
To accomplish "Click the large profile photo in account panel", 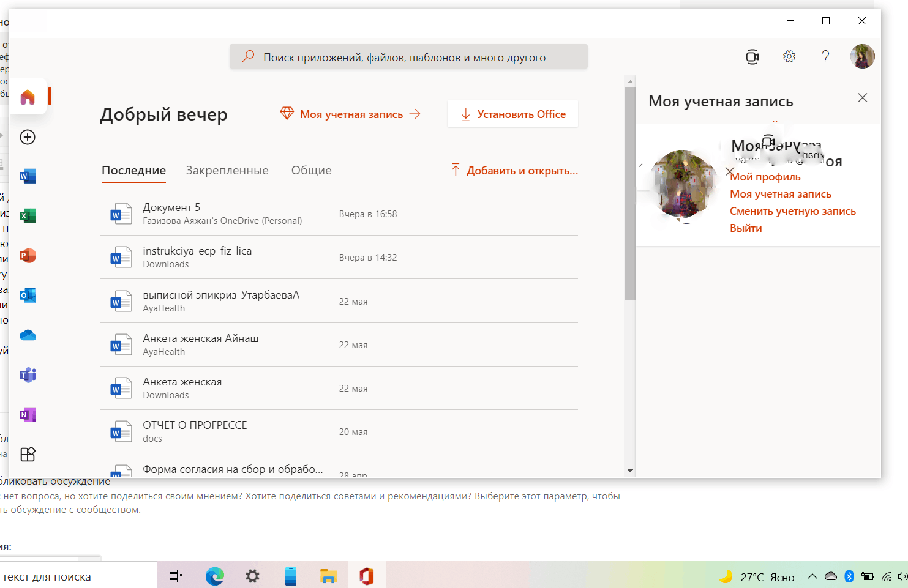I will (x=684, y=185).
